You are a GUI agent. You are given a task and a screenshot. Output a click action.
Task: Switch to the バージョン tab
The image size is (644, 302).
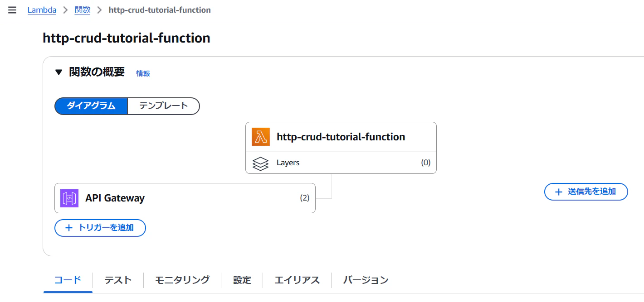coord(366,280)
